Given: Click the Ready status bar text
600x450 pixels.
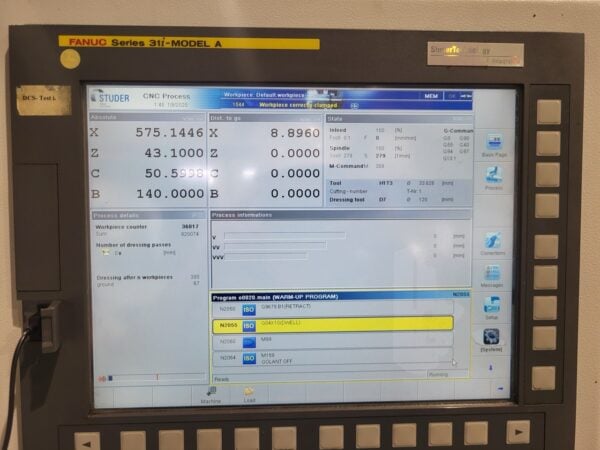Looking at the screenshot, I should 221,379.
